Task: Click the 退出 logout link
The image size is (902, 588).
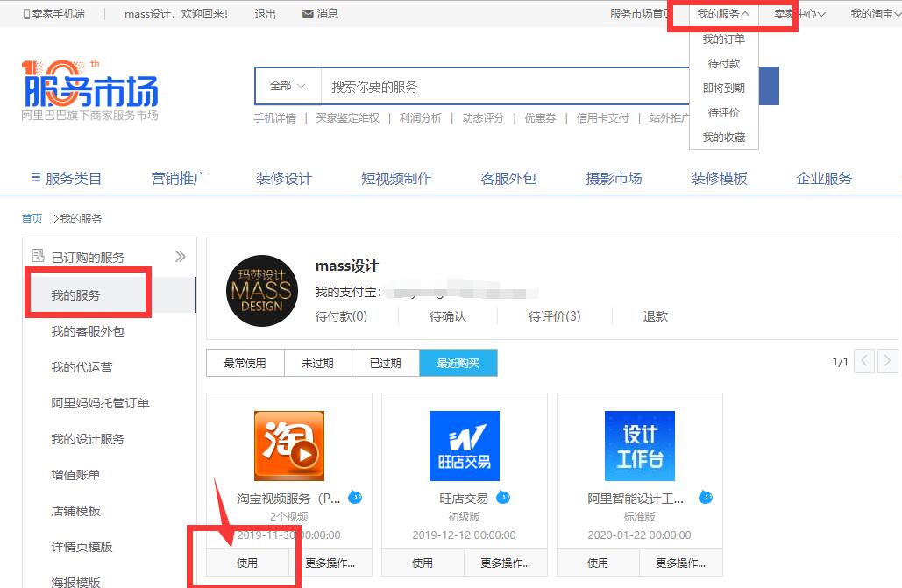Action: point(265,13)
